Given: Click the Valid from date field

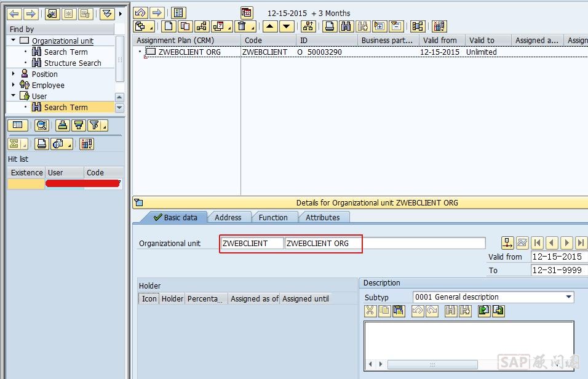Looking at the screenshot, I should point(558,257).
